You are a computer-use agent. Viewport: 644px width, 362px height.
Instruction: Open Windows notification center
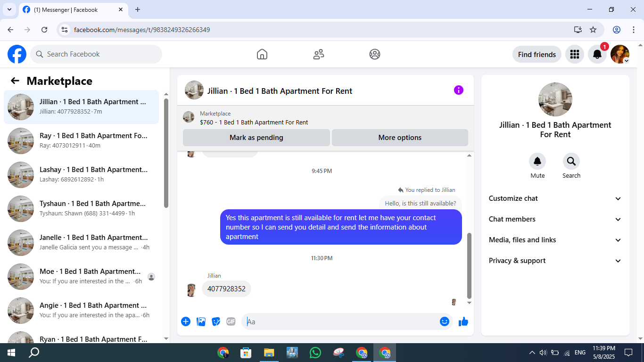point(628,353)
